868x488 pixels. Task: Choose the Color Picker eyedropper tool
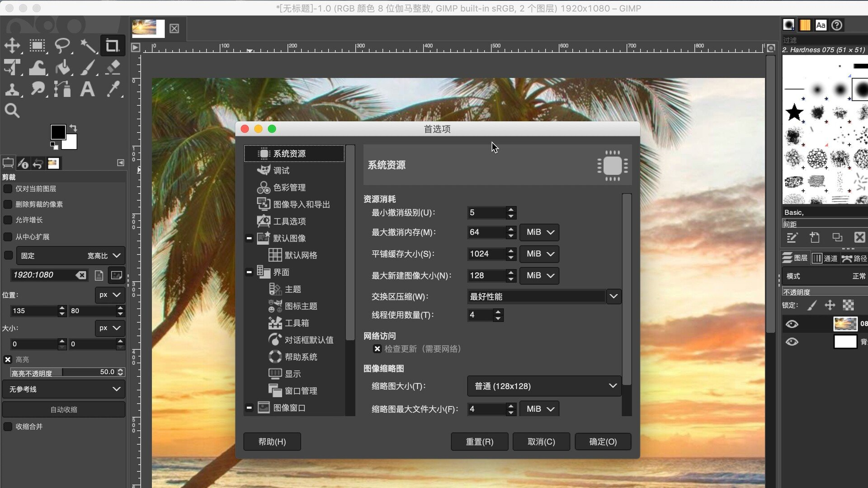click(113, 89)
